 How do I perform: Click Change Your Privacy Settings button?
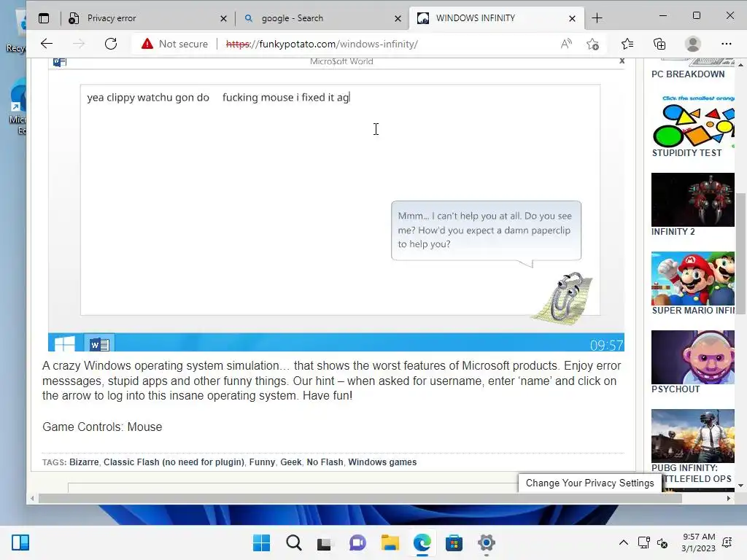589,483
